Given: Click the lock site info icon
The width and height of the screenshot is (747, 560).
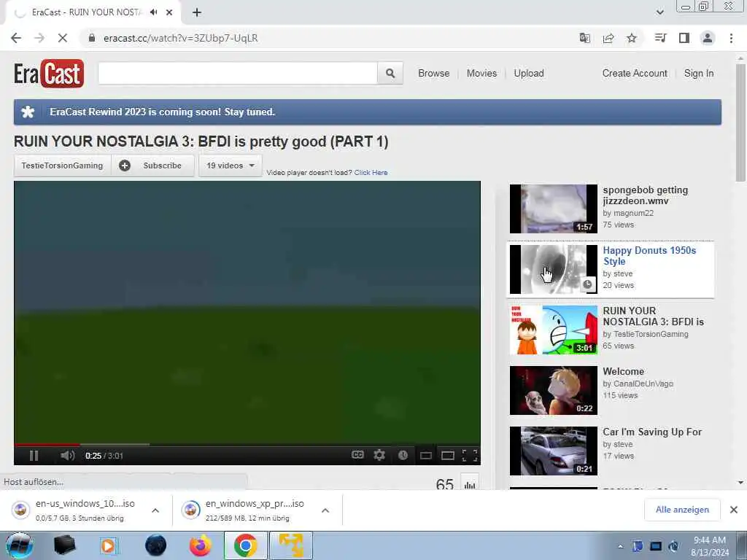Looking at the screenshot, I should (x=91, y=38).
